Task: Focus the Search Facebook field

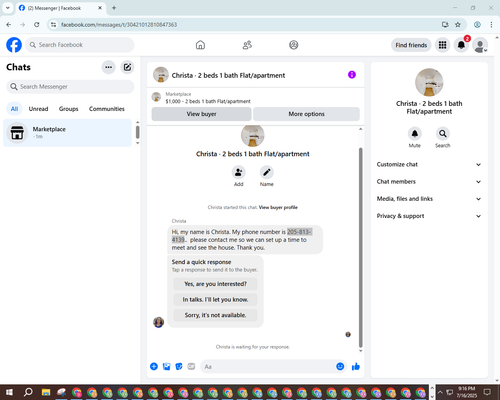Action: click(x=80, y=45)
